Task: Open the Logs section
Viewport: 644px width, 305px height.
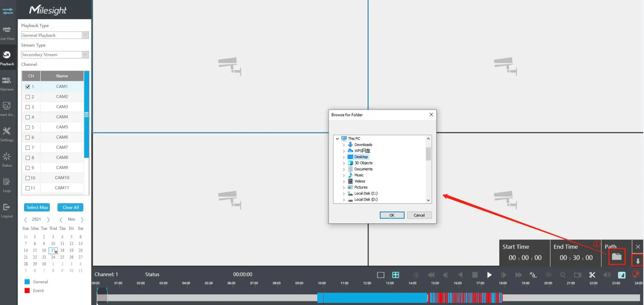Action: point(7,185)
